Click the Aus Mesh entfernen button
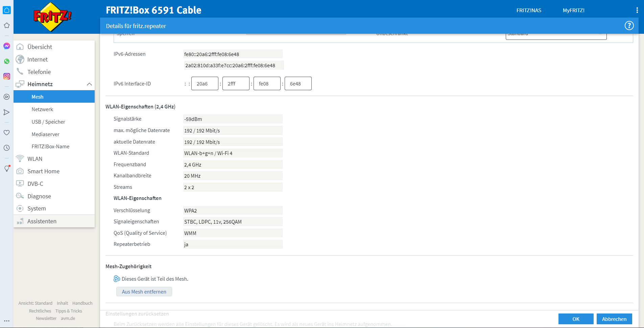Viewport: 644px width, 328px height. 144,292
